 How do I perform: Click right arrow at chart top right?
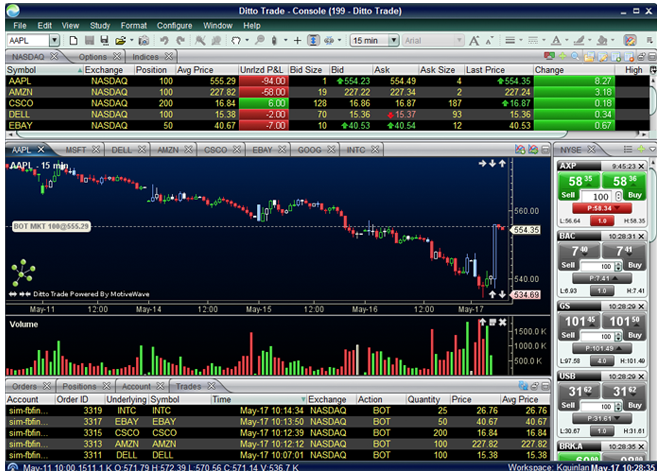[x=483, y=163]
